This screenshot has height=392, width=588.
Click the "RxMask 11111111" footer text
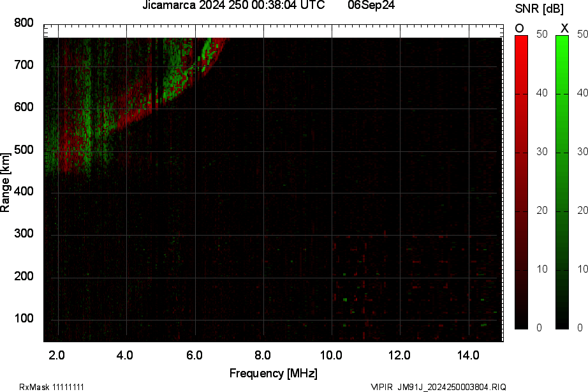click(x=52, y=387)
